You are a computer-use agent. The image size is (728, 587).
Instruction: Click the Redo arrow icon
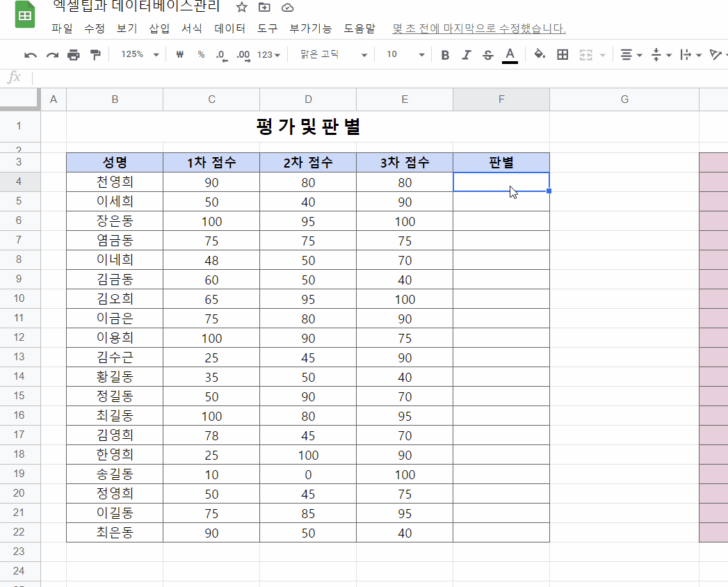coord(52,55)
